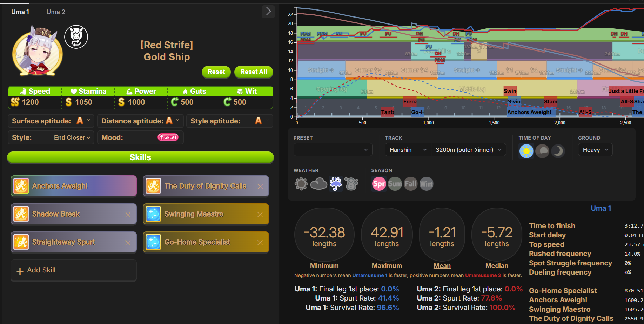Open the Preset dropdown
This screenshot has width=644, height=324.
333,150
